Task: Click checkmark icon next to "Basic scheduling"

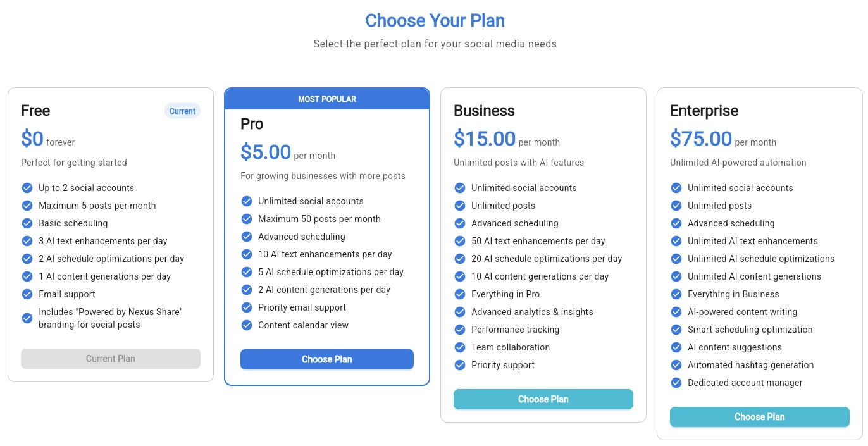Action: tap(27, 223)
